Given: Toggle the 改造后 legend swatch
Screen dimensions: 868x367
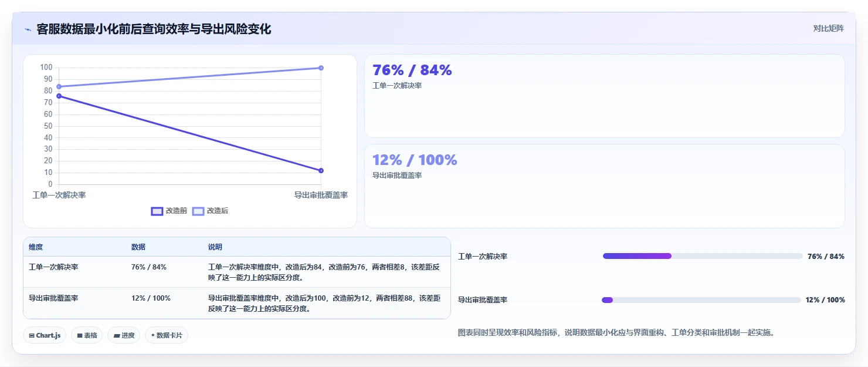Looking at the screenshot, I should (x=198, y=211).
